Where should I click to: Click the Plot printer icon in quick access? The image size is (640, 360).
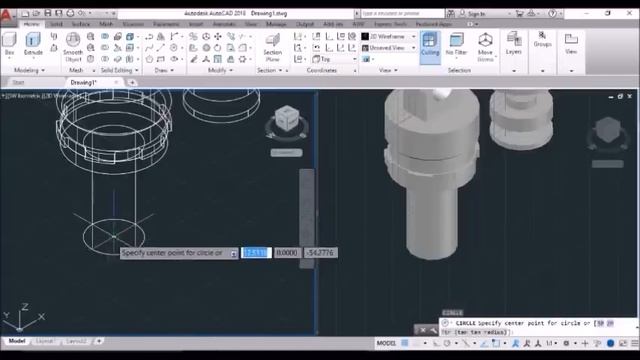(x=70, y=13)
